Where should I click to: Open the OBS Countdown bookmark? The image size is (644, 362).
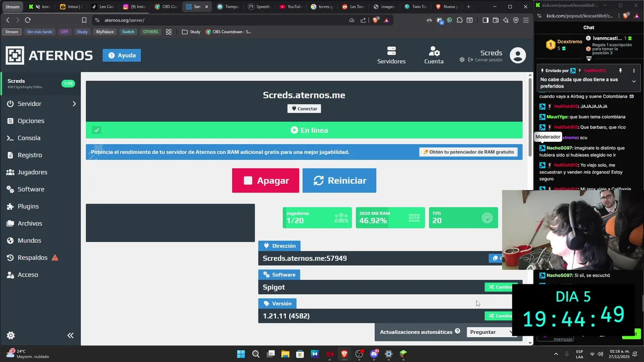pos(228,32)
